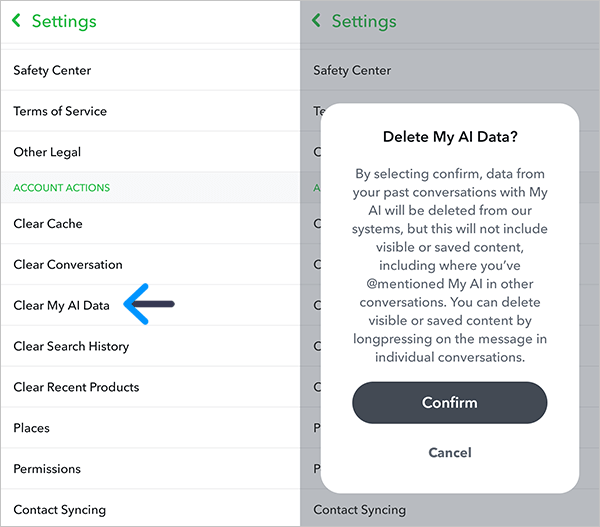Choose Clear Recent Products

click(x=76, y=387)
